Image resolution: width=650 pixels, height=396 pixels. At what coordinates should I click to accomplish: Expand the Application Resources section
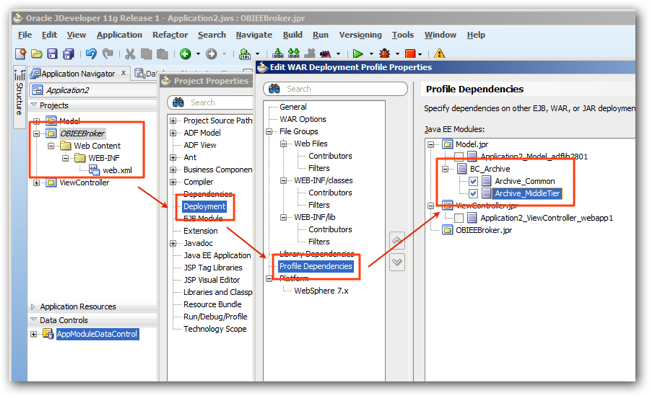coord(33,307)
